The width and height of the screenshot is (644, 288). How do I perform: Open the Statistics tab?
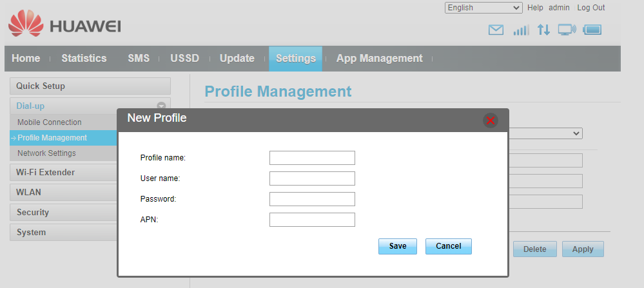(x=84, y=58)
